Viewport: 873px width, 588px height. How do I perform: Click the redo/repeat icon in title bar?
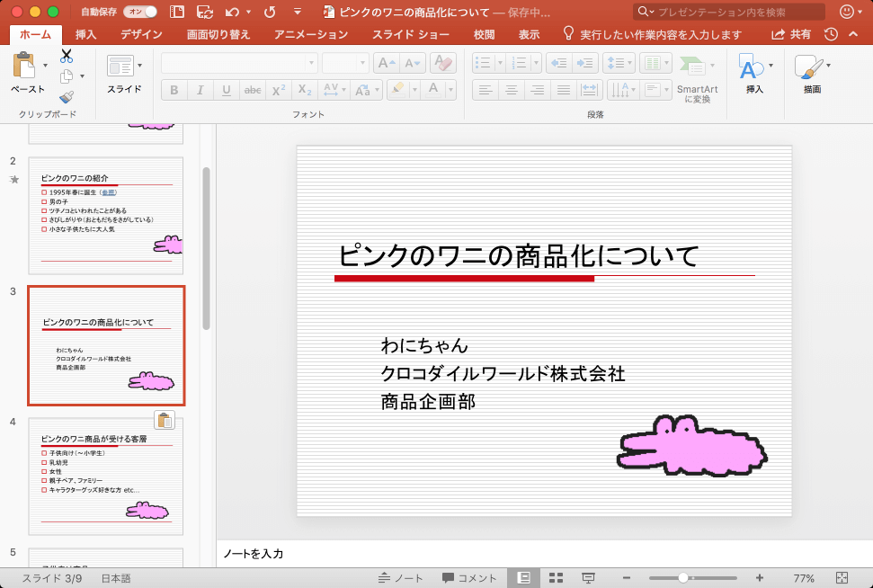pyautogui.click(x=270, y=12)
